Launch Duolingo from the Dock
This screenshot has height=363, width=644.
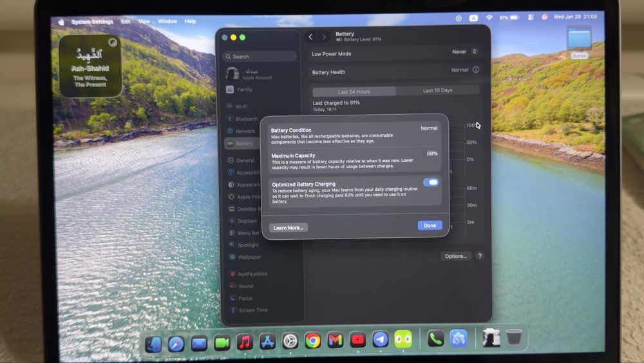403,340
